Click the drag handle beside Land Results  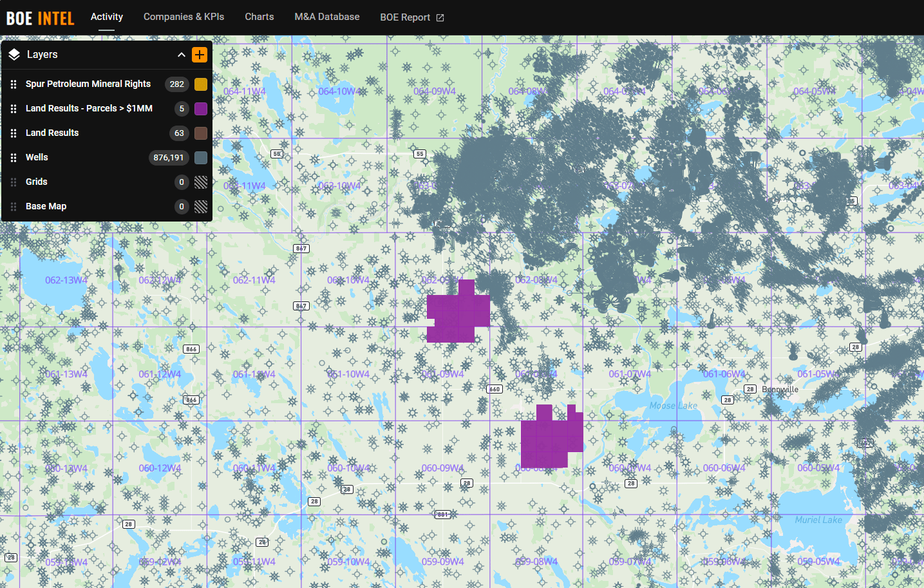click(14, 133)
